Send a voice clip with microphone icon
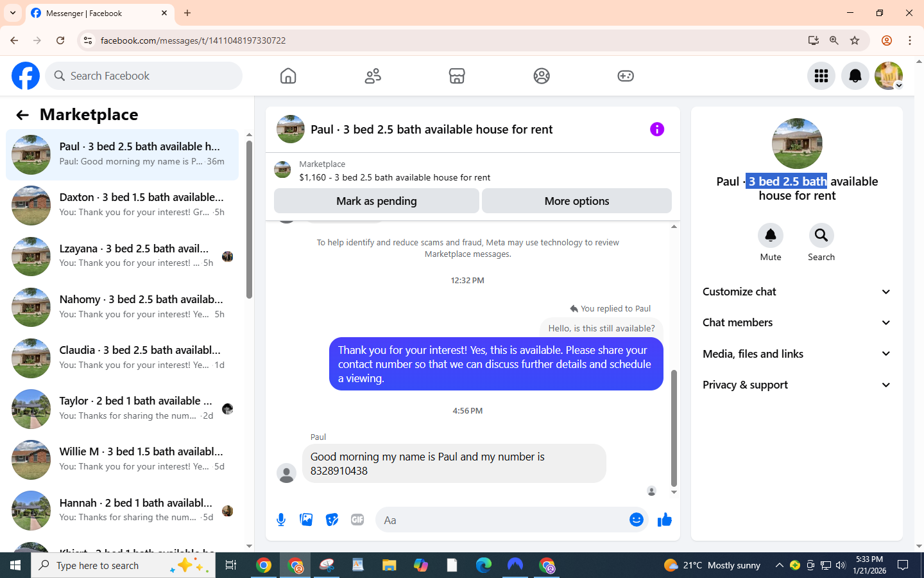 [x=281, y=520]
